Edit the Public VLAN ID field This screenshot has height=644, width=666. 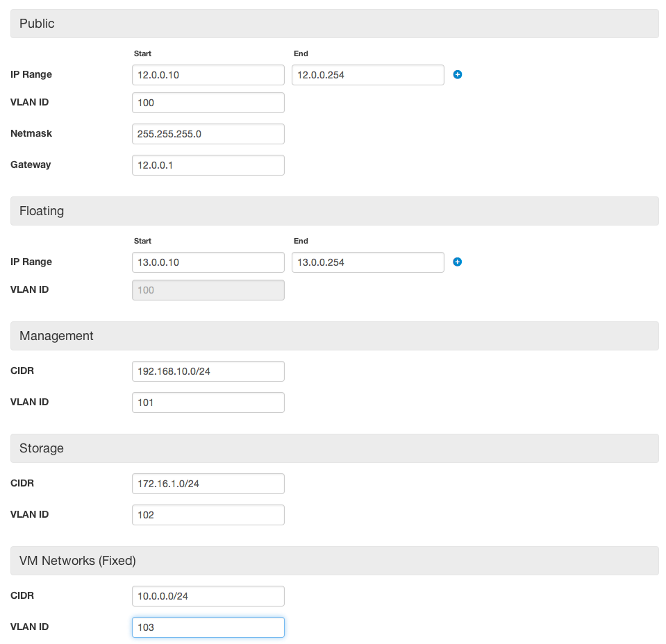tap(208, 103)
